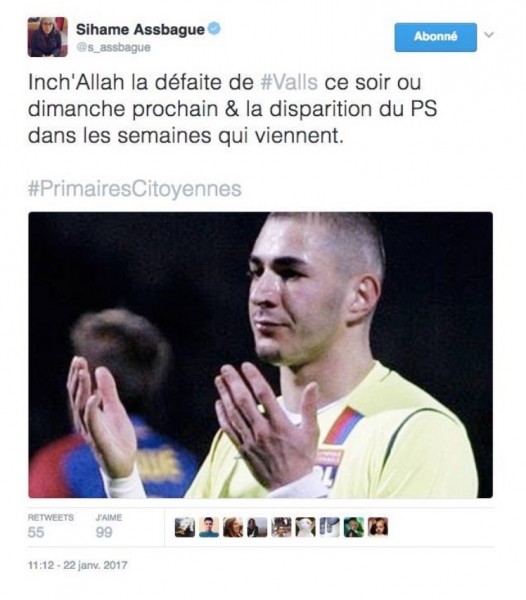The image size is (526, 600).
Task: Open the fifth liker avatar
Action: click(281, 527)
